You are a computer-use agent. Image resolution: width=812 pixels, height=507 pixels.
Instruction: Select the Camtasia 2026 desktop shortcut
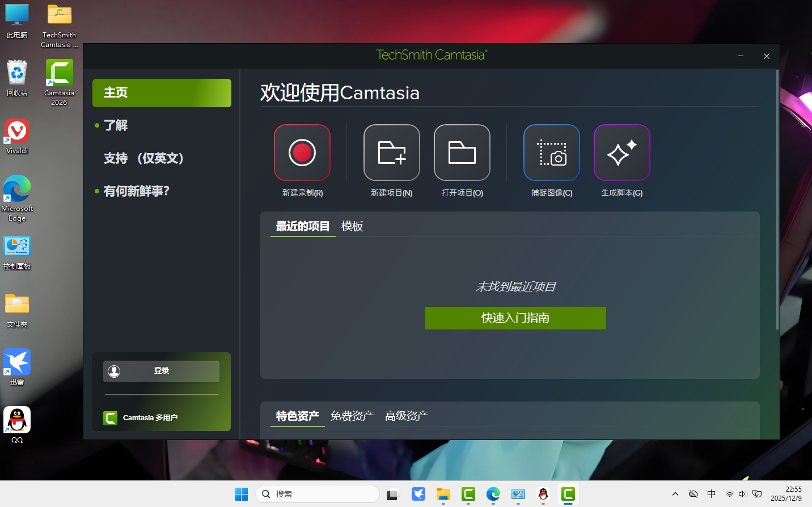pyautogui.click(x=60, y=83)
